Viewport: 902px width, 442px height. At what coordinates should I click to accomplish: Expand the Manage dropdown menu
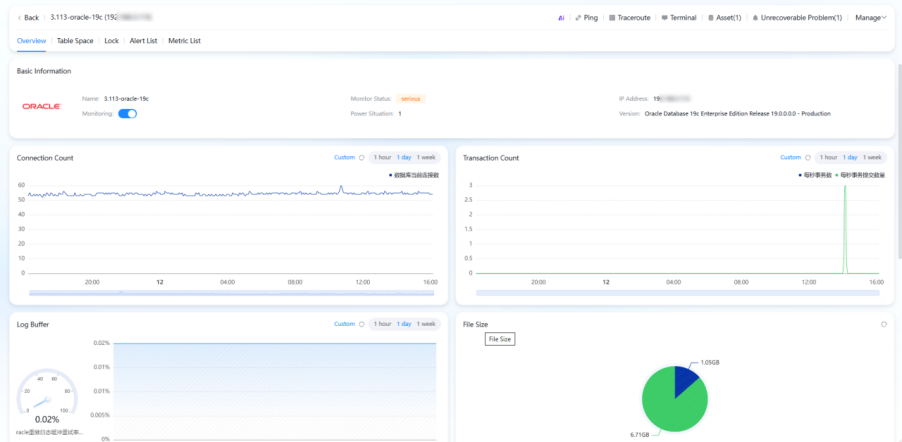point(870,17)
